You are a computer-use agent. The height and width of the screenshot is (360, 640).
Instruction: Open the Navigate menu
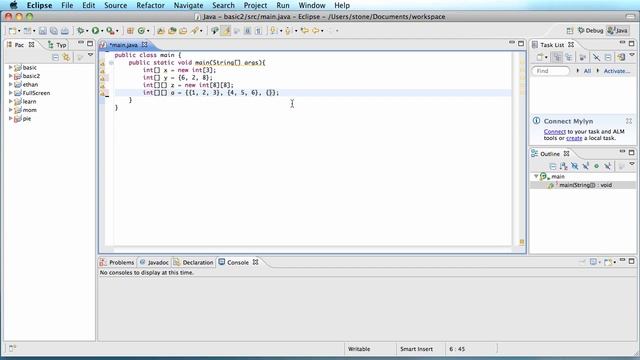188,5
